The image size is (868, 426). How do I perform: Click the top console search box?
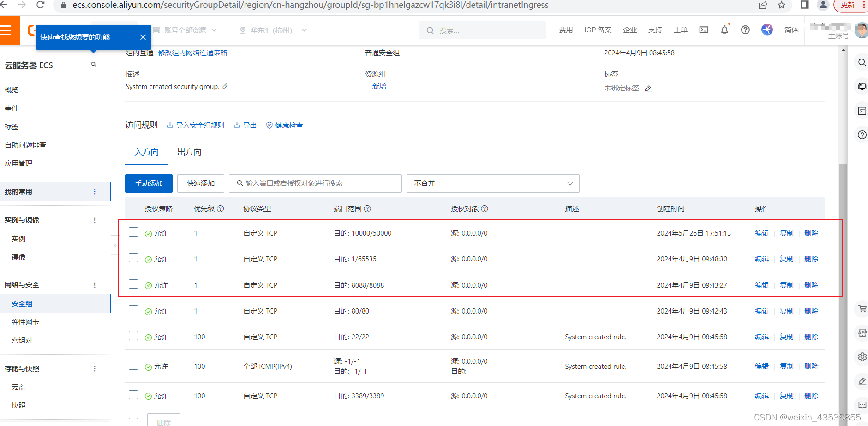pyautogui.click(x=483, y=30)
